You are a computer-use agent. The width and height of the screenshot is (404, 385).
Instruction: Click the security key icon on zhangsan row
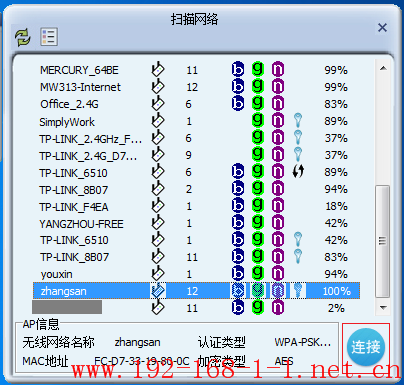(x=298, y=290)
